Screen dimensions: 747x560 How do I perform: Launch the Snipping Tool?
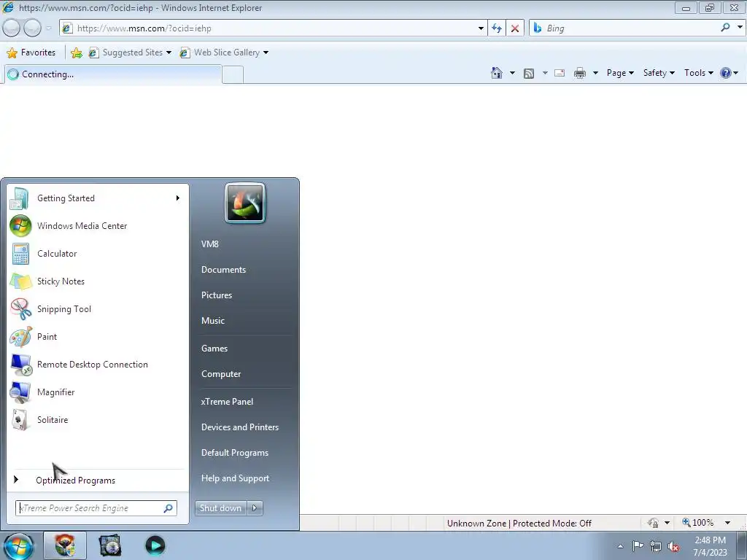pyautogui.click(x=98, y=308)
